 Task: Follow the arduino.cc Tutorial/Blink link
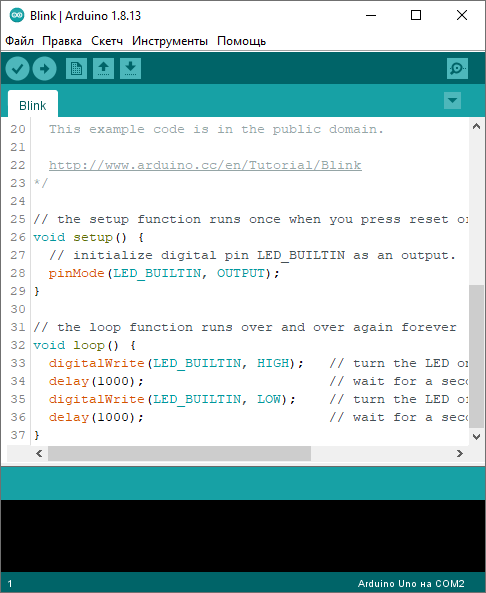[205, 165]
